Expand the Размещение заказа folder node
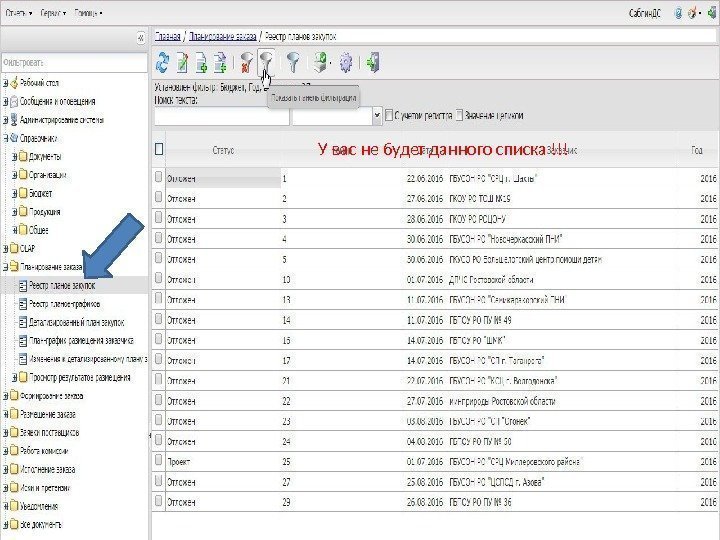Image resolution: width=720 pixels, height=540 pixels. pos(6,414)
